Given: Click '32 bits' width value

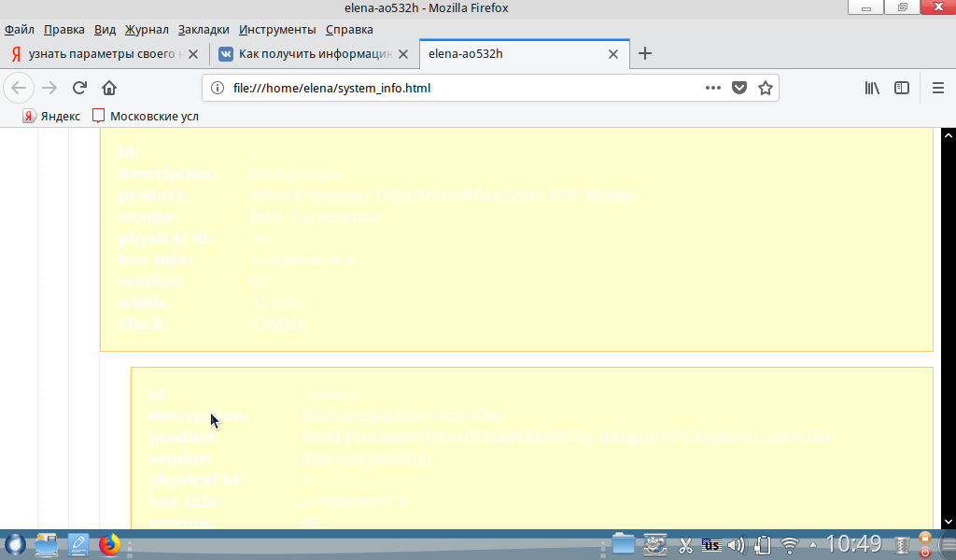Looking at the screenshot, I should [275, 302].
